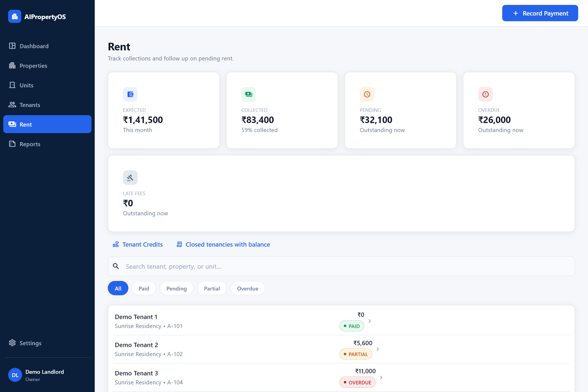Click the Settings gear icon
This screenshot has width=588, height=392.
[x=12, y=343]
